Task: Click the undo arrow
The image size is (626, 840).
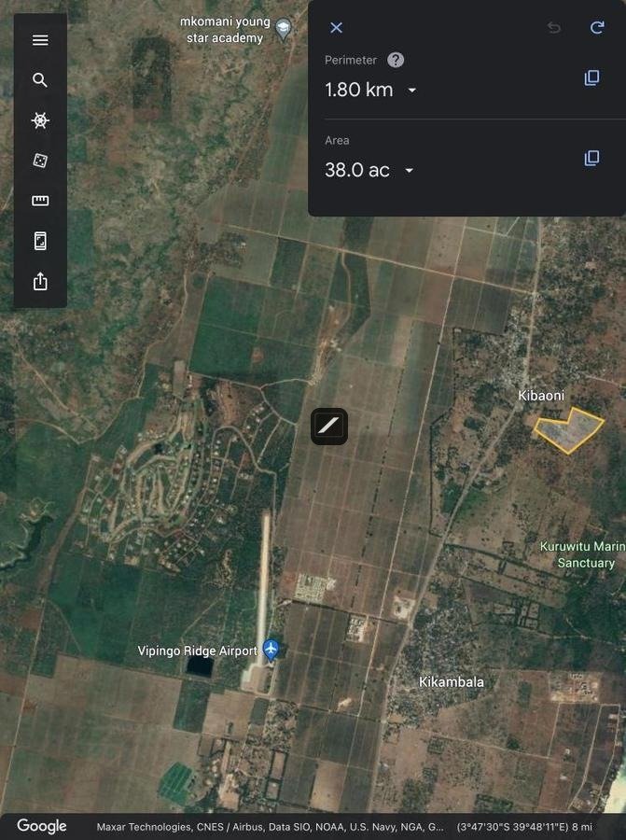Action: point(554,28)
